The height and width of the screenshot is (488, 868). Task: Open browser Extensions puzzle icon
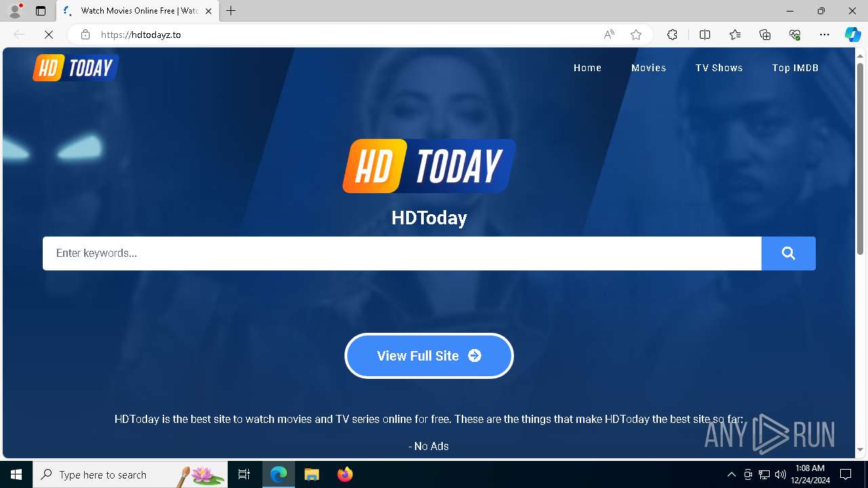[x=672, y=35]
